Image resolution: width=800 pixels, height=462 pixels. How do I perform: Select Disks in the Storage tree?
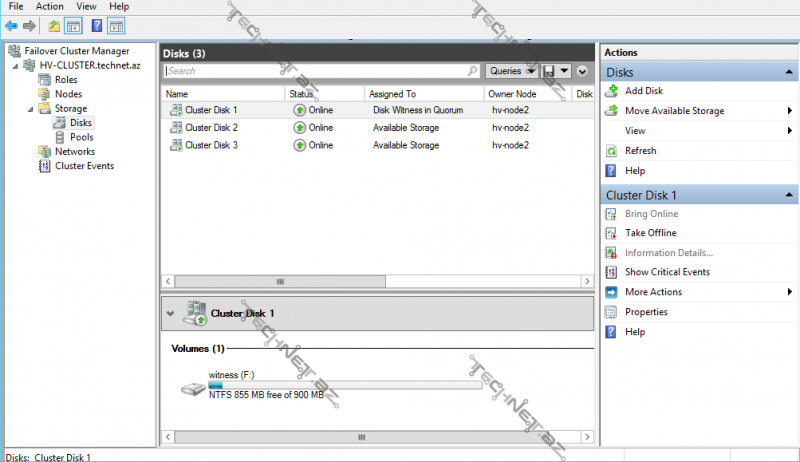pos(81,122)
